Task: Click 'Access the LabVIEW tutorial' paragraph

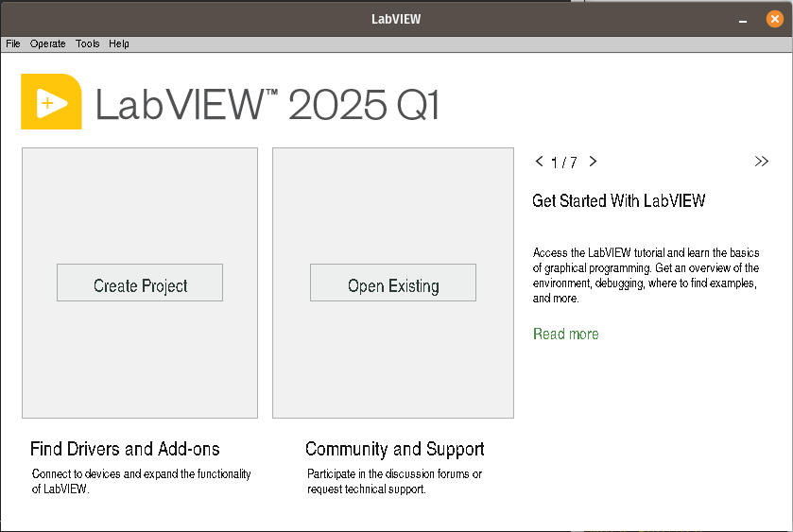Action: 646,276
